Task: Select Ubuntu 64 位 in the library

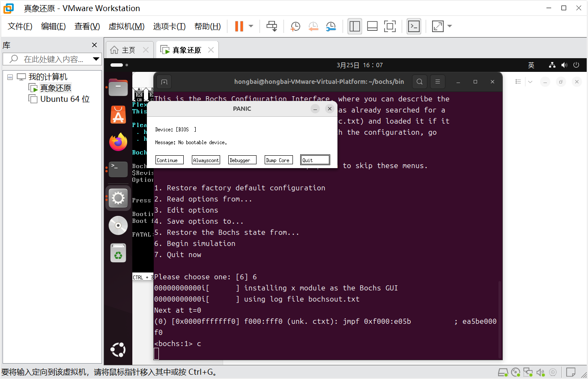Action: [65, 99]
